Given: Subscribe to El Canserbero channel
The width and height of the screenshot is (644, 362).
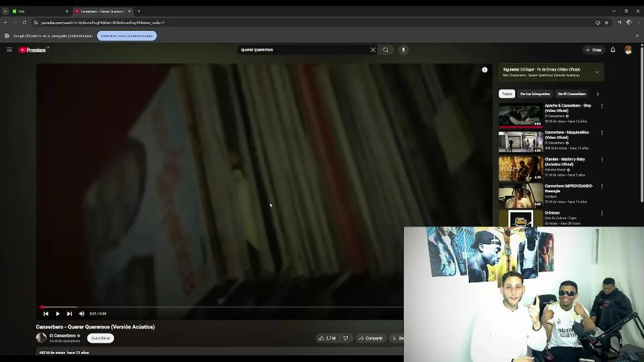Looking at the screenshot, I should [100, 338].
